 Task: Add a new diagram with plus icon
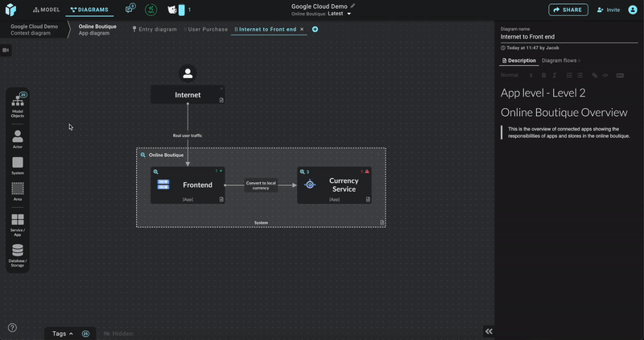point(315,29)
